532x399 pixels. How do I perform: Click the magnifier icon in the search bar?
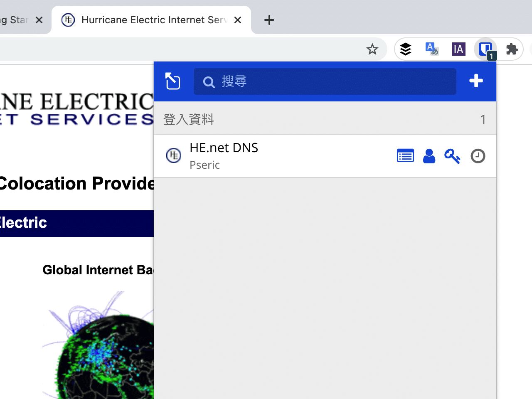click(x=209, y=81)
